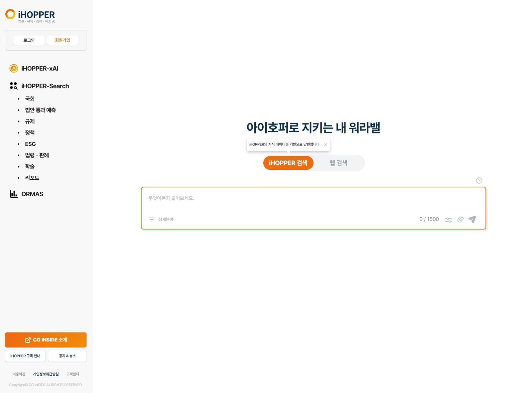Open 공지 & 뉴스 button
532x393 pixels.
pyautogui.click(x=67, y=356)
